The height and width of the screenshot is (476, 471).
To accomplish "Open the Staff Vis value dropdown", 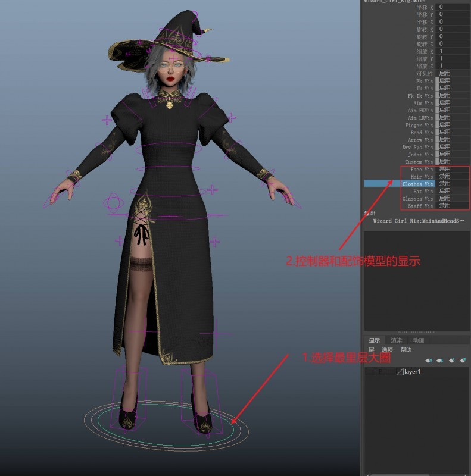I will pos(453,206).
